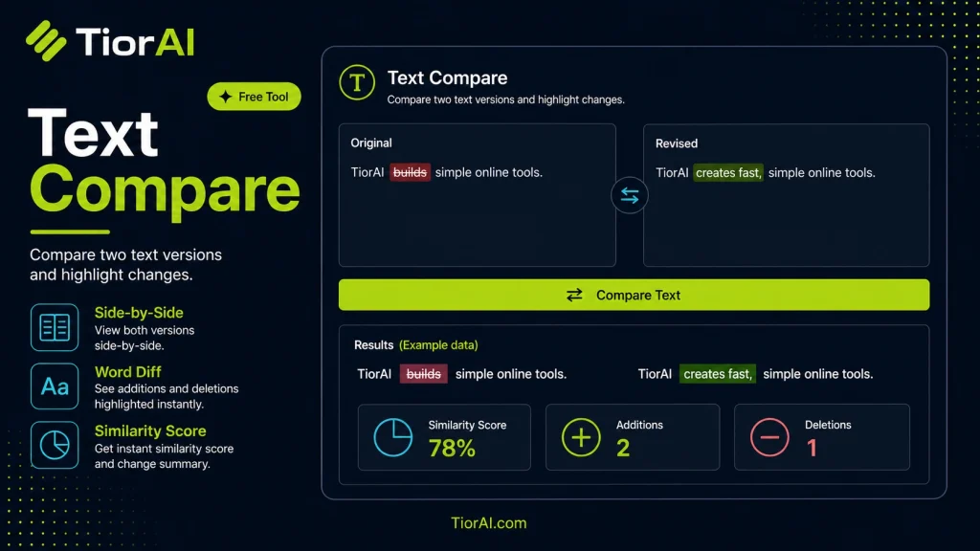
Task: Click the "Revised" box label
Action: (x=677, y=143)
